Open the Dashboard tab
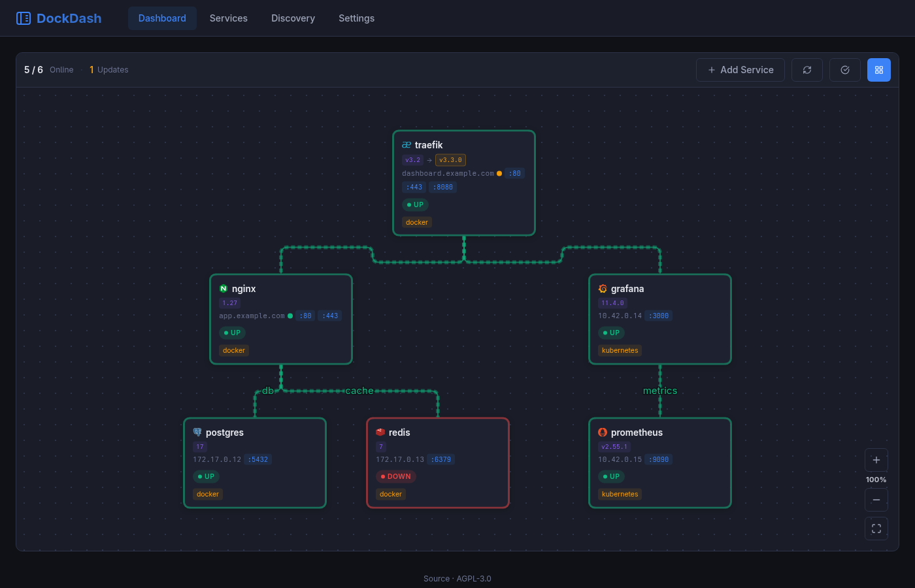This screenshot has height=588, width=915. click(162, 18)
